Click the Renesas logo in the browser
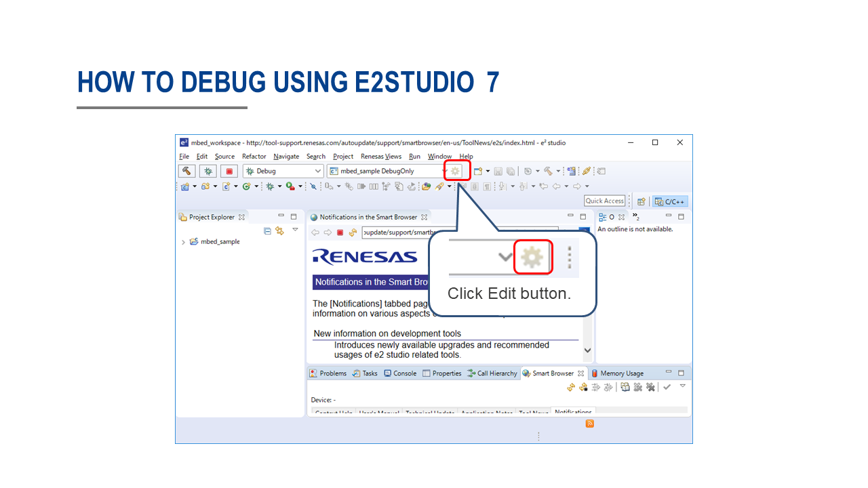The height and width of the screenshot is (488, 868). 365,257
